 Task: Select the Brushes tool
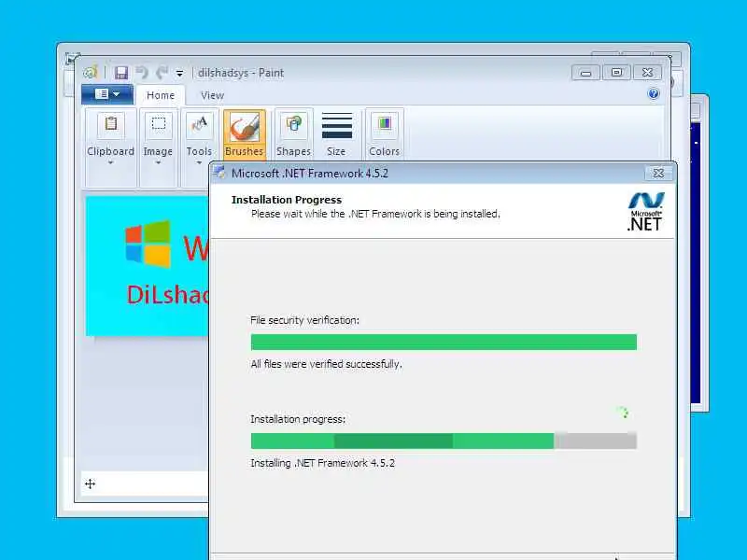245,134
